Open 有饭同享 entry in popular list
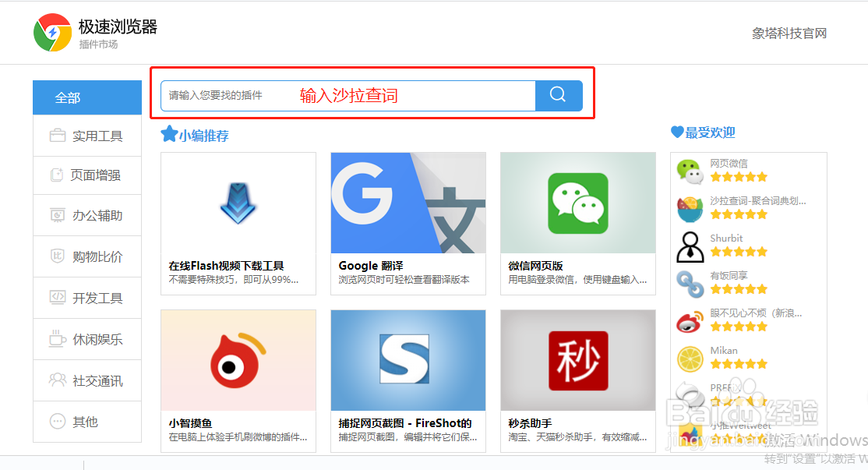The height and width of the screenshot is (470, 868). point(729,276)
